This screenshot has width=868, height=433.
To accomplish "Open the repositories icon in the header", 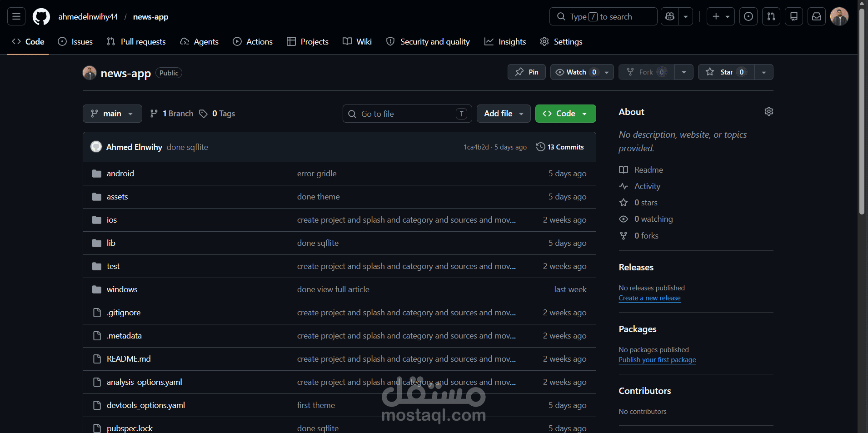I will click(794, 17).
